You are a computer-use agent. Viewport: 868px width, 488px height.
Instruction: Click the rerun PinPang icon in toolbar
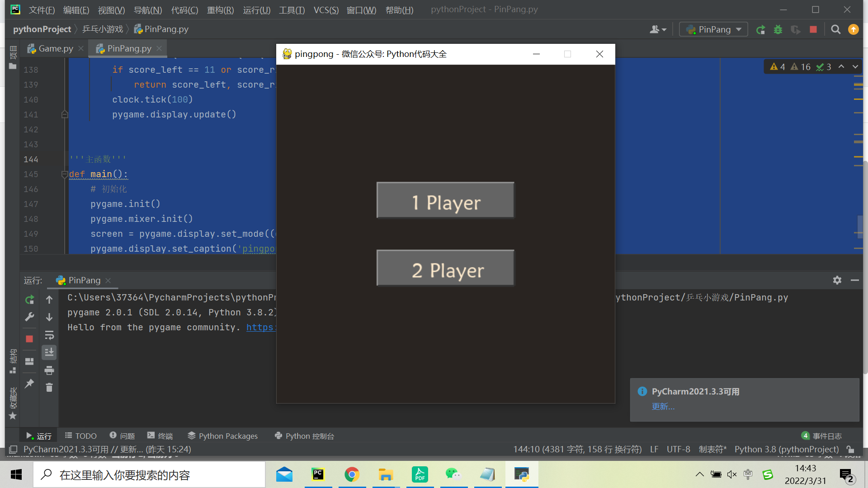tap(761, 30)
